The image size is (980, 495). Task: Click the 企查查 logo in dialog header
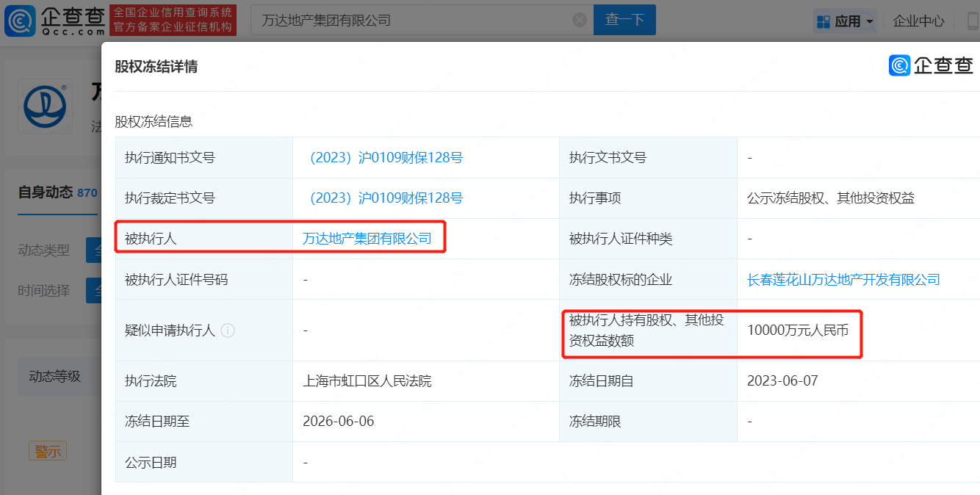point(932,65)
